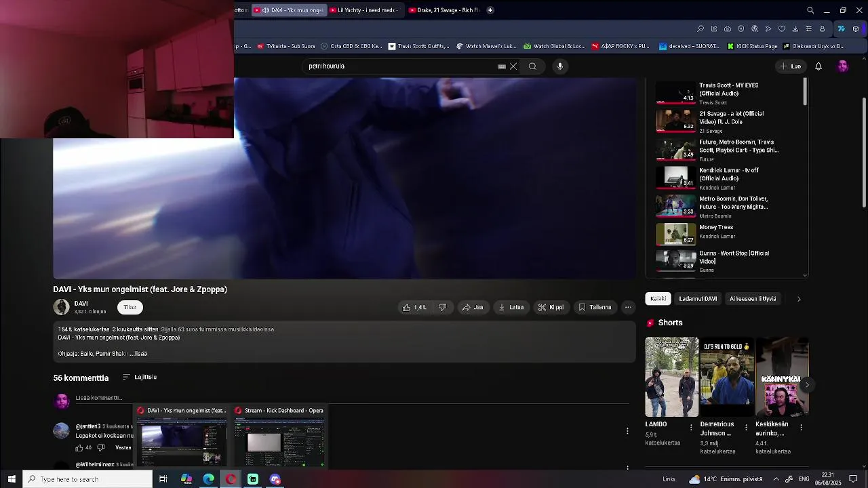
Task: Open the KICK Status Page bookmark
Action: (752, 46)
